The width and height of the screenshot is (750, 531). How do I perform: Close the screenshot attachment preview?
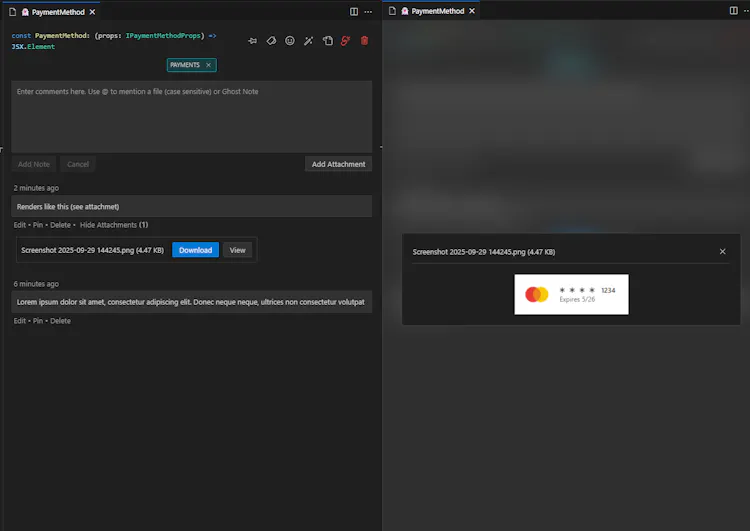722,252
